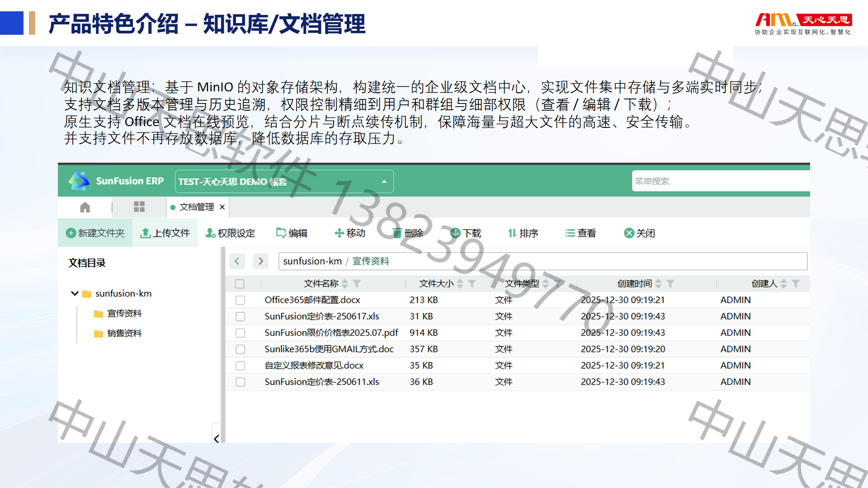Open the home icon tab
868x488 pixels.
click(85, 207)
